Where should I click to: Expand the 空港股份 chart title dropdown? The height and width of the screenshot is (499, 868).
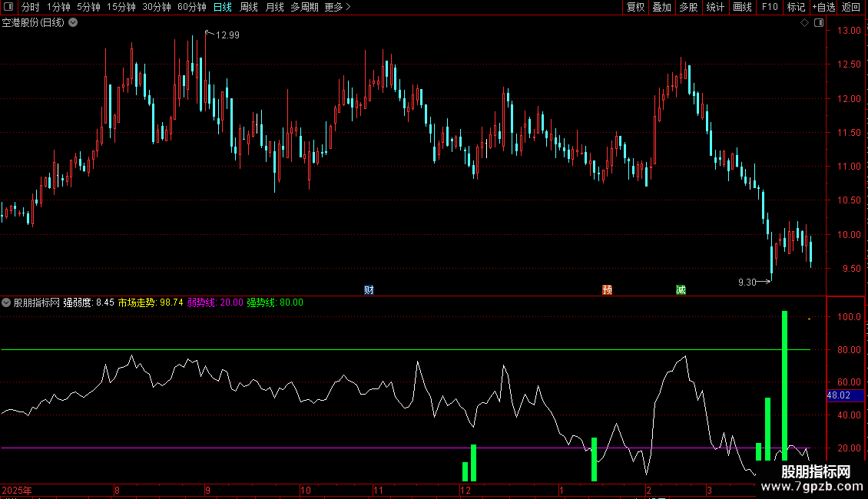(73, 23)
